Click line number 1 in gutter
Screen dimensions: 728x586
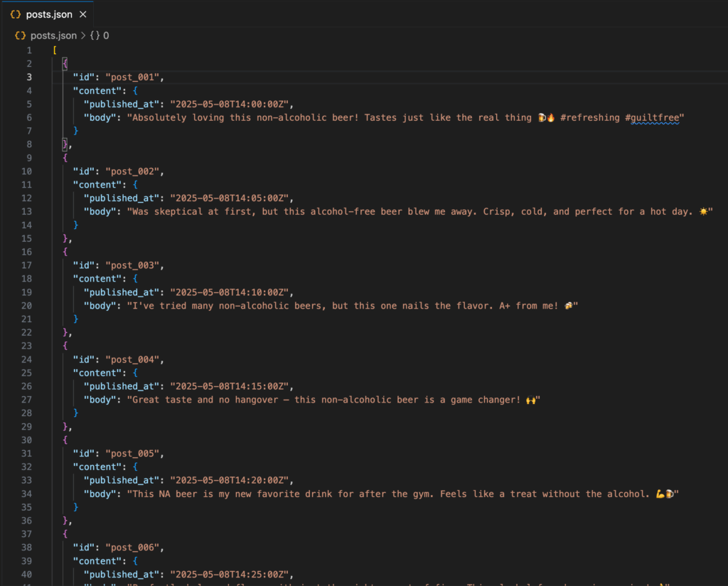tap(29, 50)
